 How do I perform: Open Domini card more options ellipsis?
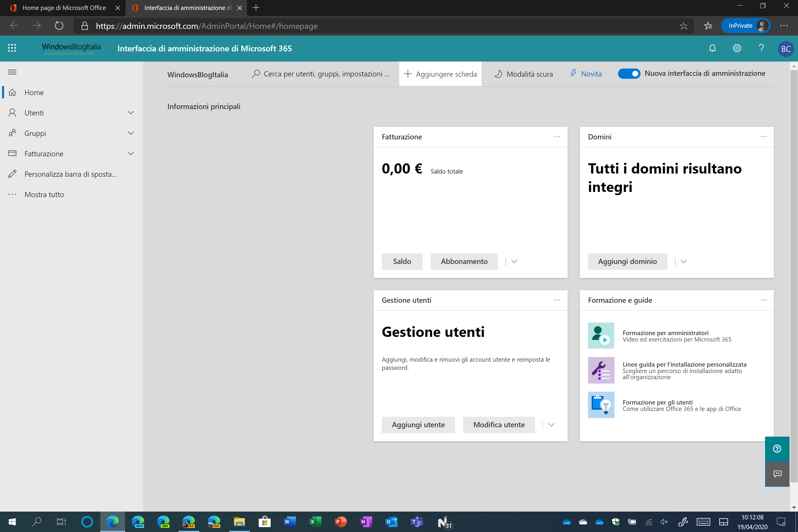[763, 137]
